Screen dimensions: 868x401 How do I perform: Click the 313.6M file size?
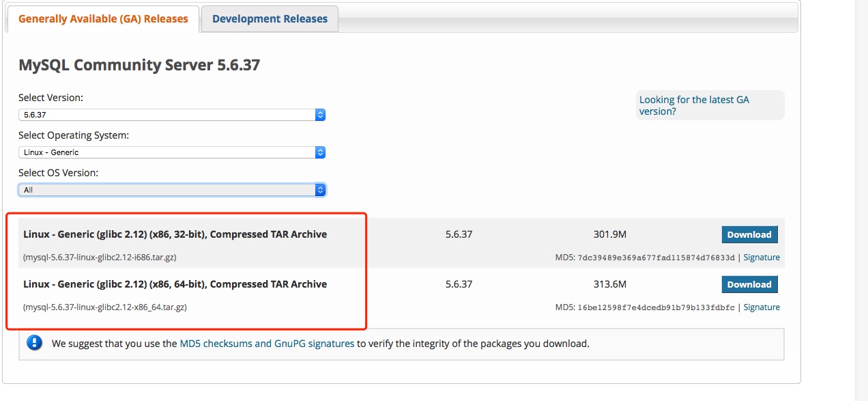(610, 284)
